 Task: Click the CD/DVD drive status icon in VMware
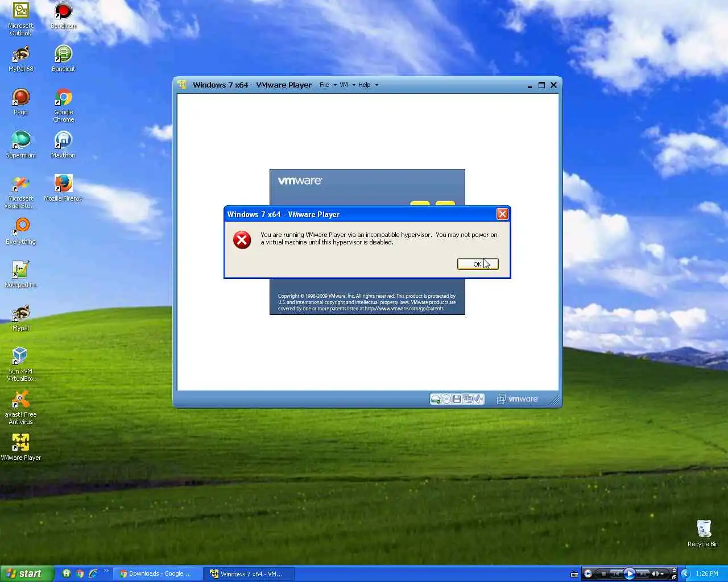(x=446, y=399)
